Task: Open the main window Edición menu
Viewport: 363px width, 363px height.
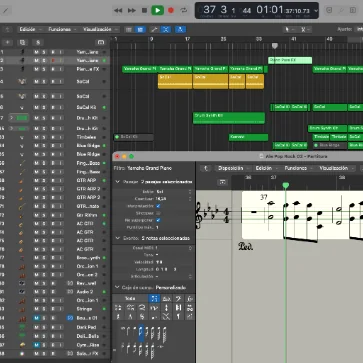Action: [30, 29]
